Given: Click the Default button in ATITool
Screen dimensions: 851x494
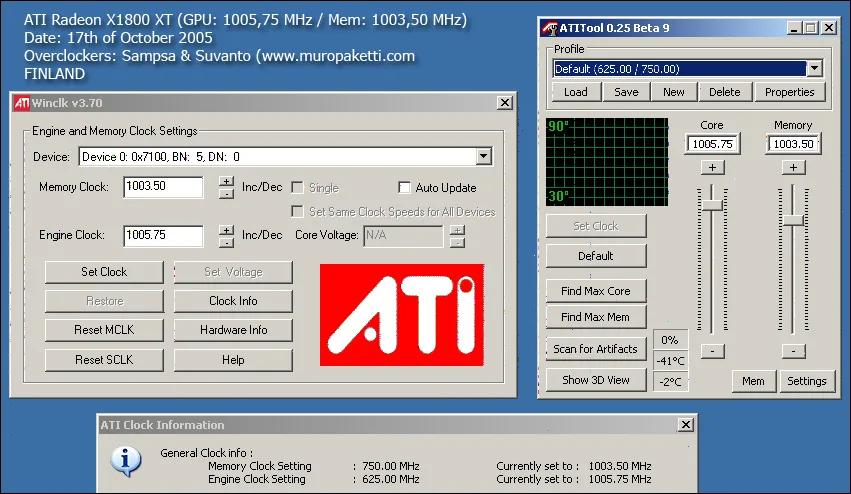Looking at the screenshot, I should click(596, 256).
